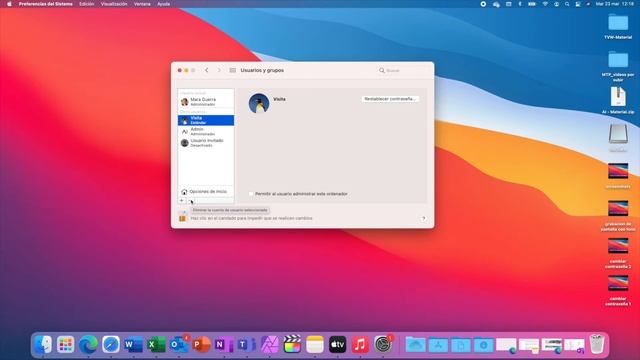This screenshot has height=360, width=640.
Task: Click the battery icon in menu bar
Action: click(532, 4)
